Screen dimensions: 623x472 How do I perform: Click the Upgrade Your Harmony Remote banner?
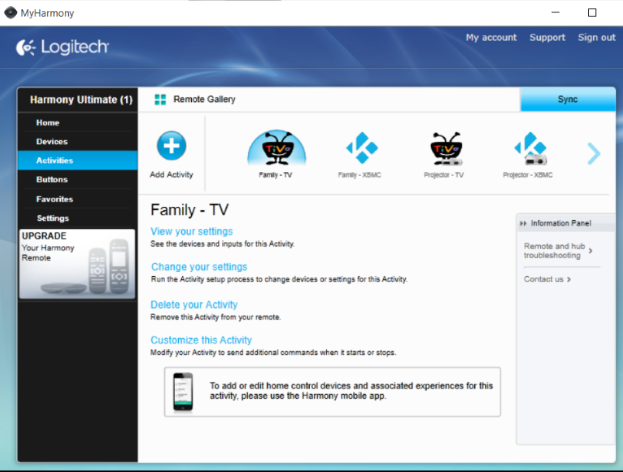coord(77,264)
